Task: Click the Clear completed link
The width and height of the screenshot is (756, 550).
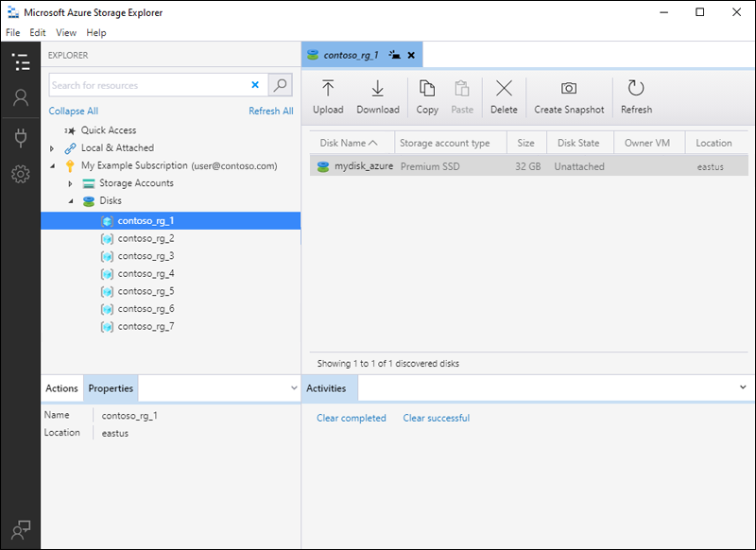Action: click(x=352, y=418)
